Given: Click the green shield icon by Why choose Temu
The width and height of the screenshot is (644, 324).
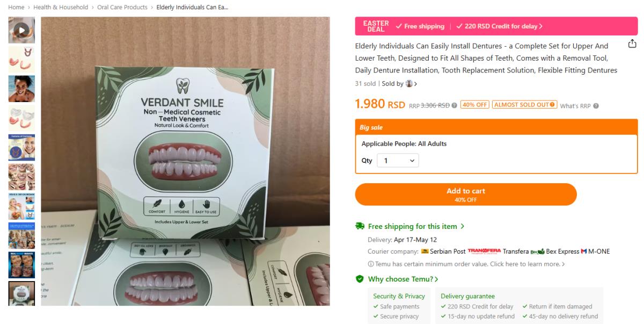Looking at the screenshot, I should coord(360,279).
